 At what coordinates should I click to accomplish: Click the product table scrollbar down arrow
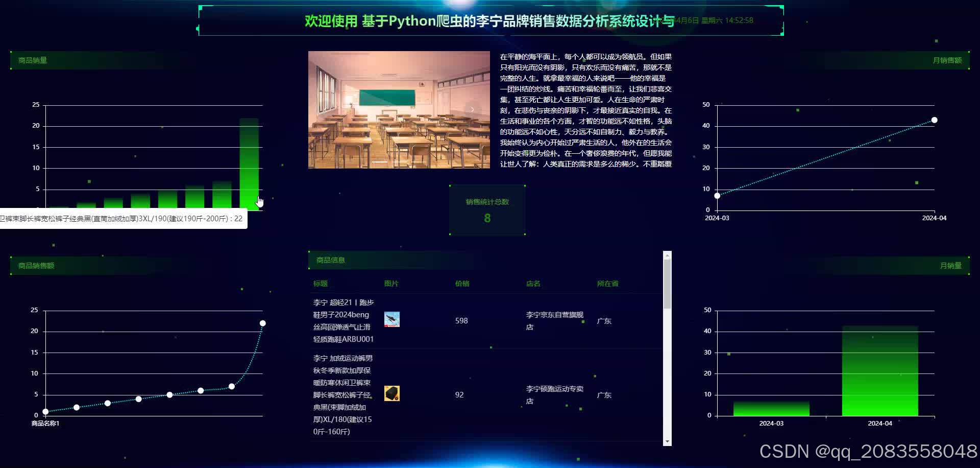667,441
